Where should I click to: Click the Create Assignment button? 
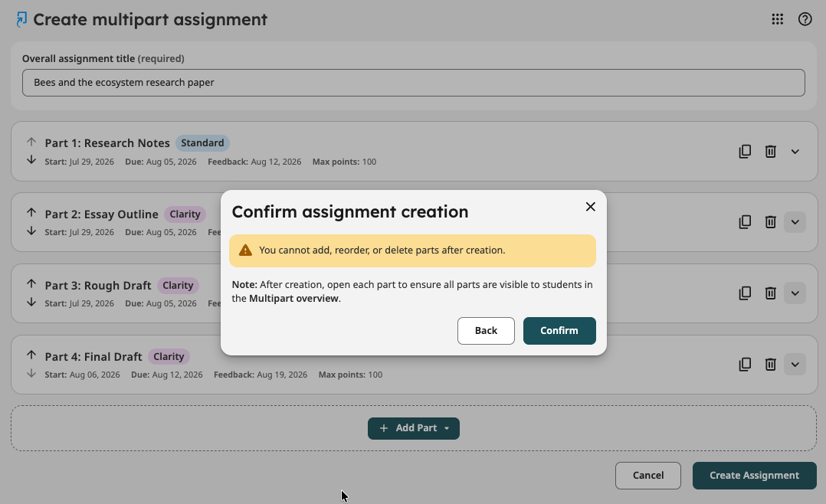pos(754,476)
